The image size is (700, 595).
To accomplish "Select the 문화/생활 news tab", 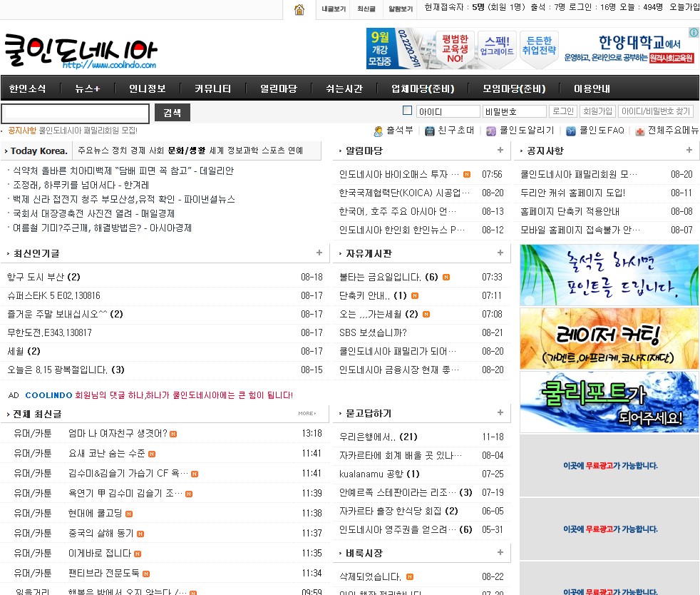I will [187, 151].
